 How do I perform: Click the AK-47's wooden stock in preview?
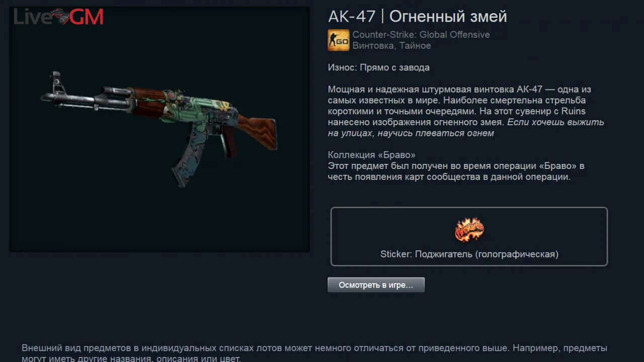(x=257, y=131)
